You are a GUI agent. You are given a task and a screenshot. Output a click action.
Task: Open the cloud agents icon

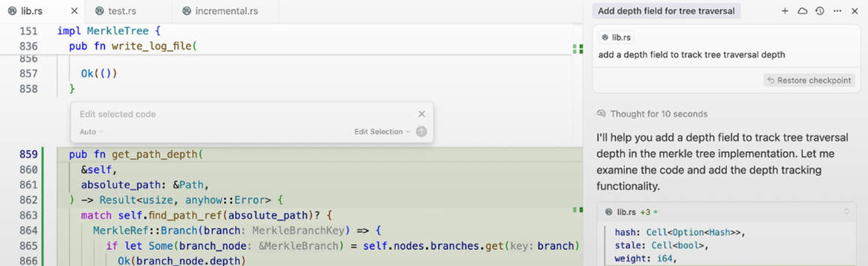(x=802, y=11)
